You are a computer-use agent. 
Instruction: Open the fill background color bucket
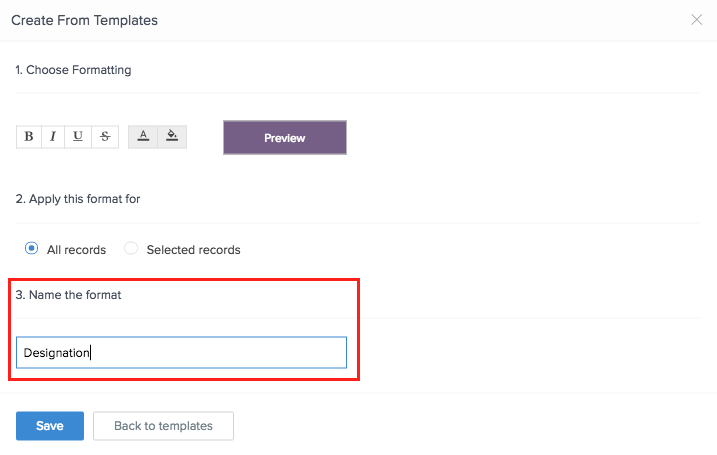[x=172, y=137]
